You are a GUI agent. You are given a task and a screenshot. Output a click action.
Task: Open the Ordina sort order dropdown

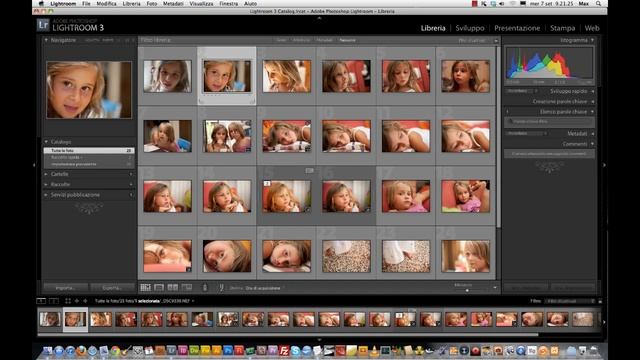263,288
